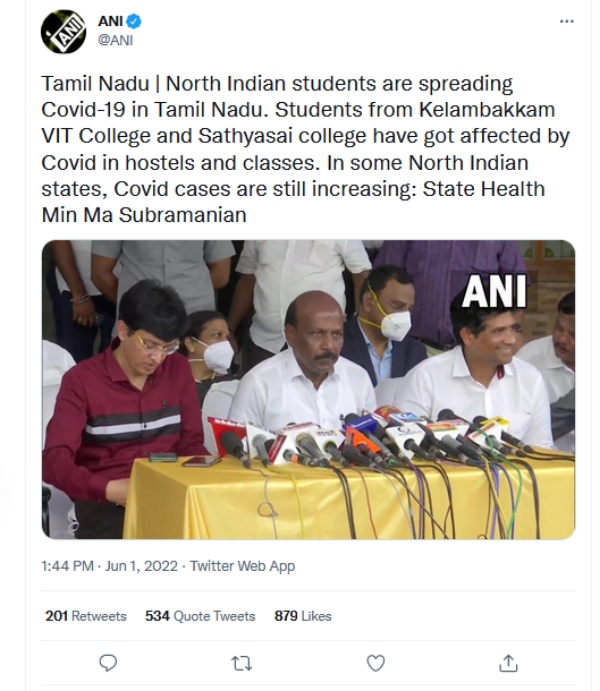
Task: Like the tweet with the heart icon
Action: click(376, 662)
